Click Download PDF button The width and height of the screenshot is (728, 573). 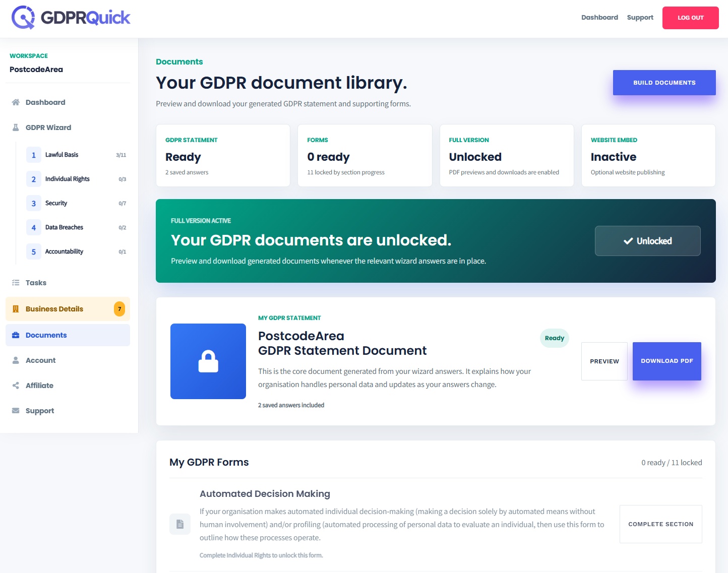pos(666,361)
